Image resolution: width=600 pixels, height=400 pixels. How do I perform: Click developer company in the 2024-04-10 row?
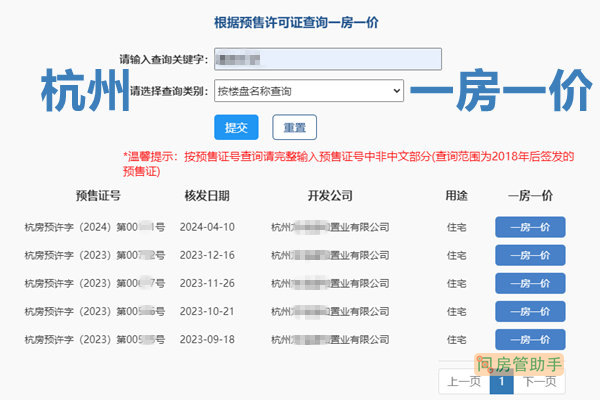pos(330,227)
